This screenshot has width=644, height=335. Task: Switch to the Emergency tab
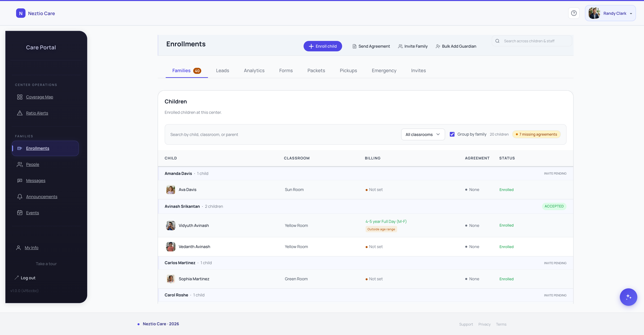point(384,70)
